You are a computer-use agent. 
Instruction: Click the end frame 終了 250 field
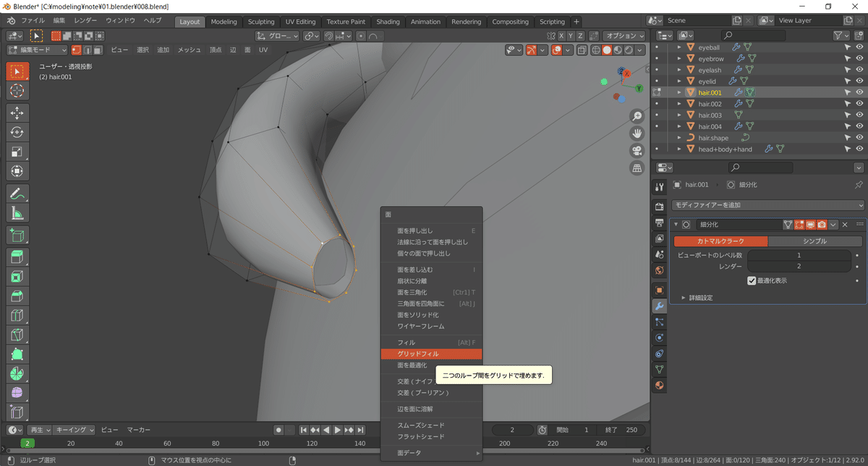coord(620,430)
